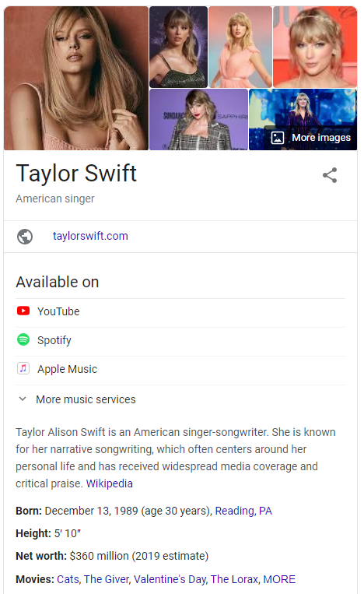364x594 pixels.
Task: Open The Giver movie link
Action: point(107,579)
